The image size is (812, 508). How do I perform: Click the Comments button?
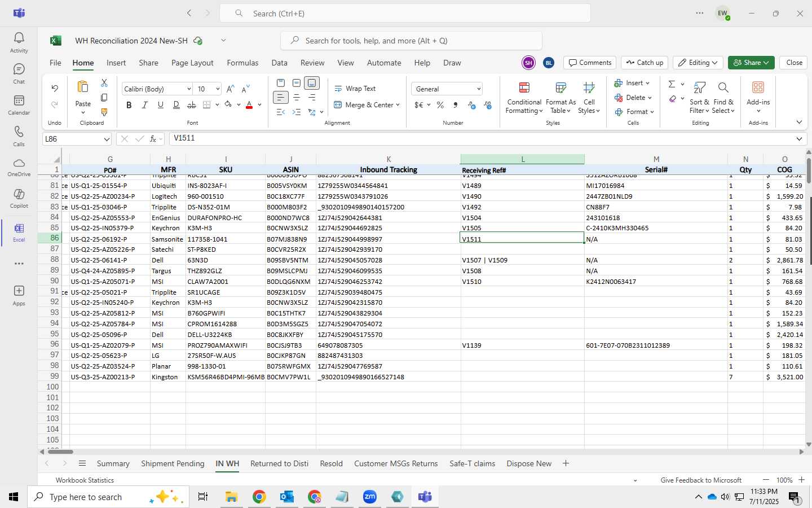point(590,63)
